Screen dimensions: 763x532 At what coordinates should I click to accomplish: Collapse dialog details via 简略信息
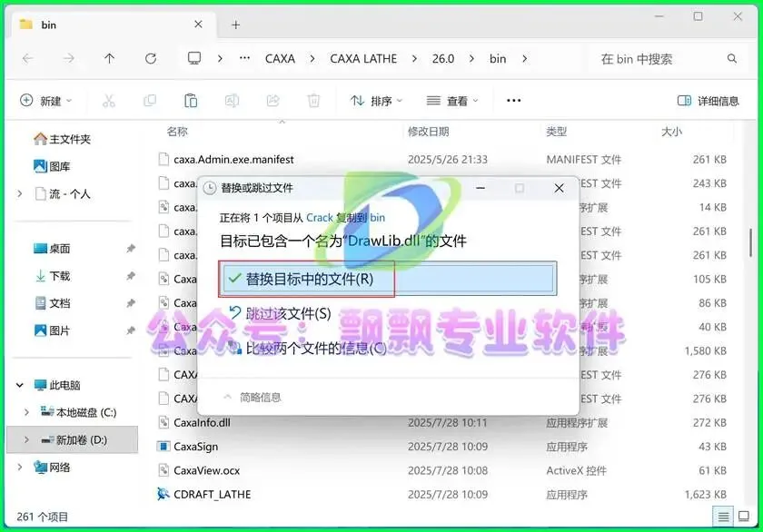point(253,398)
